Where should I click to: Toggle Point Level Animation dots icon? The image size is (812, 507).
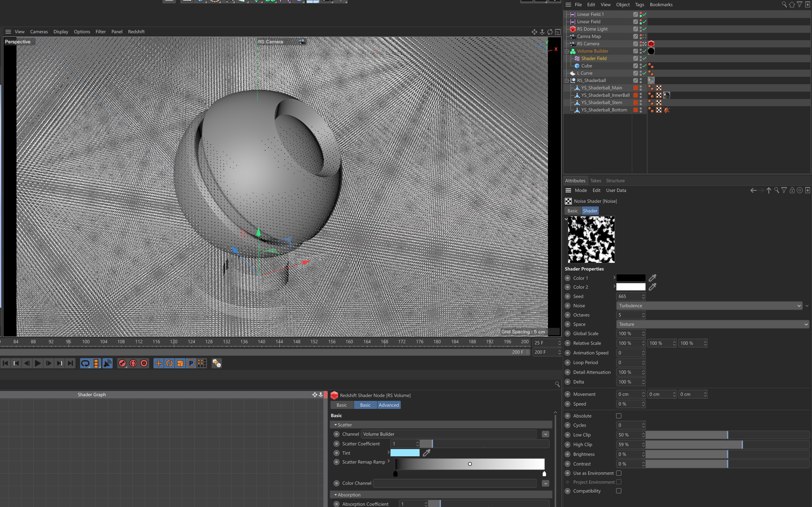coord(202,363)
